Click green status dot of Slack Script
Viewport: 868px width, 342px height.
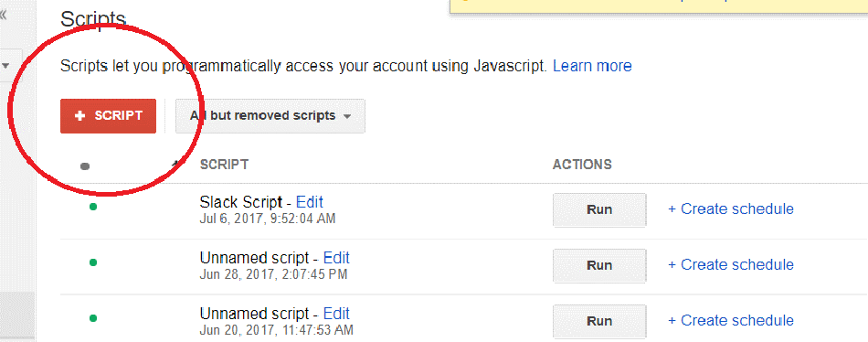(x=93, y=207)
